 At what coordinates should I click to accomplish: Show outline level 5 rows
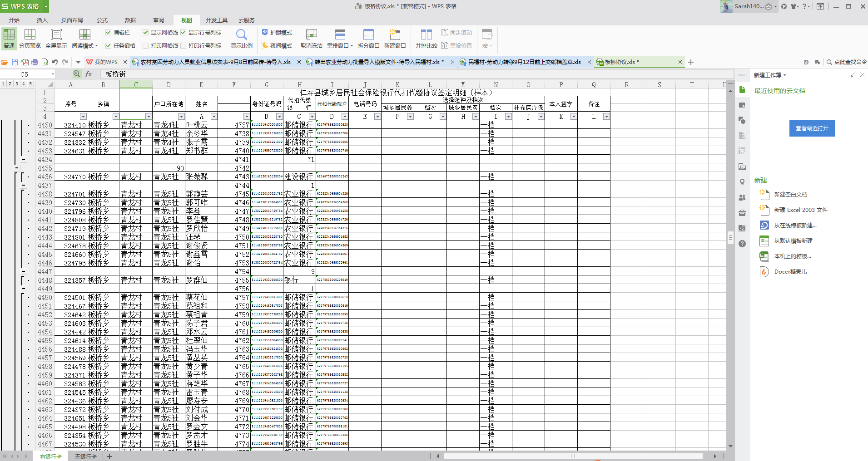[x=30, y=84]
